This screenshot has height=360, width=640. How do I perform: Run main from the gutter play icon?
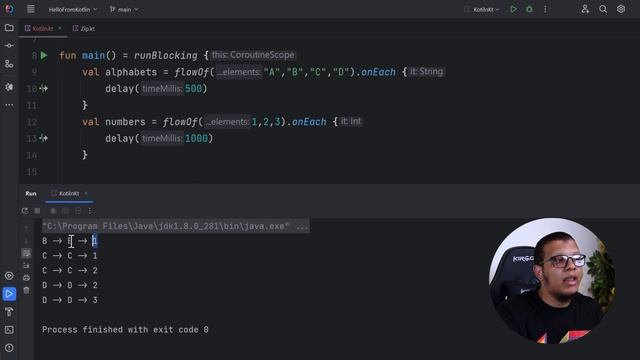pyautogui.click(x=44, y=55)
